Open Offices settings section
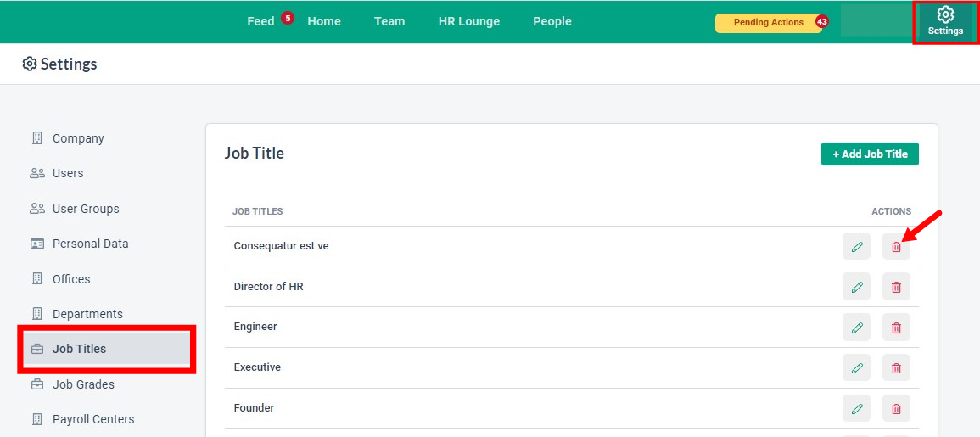Image resolution: width=980 pixels, height=437 pixels. pyautogui.click(x=60, y=279)
